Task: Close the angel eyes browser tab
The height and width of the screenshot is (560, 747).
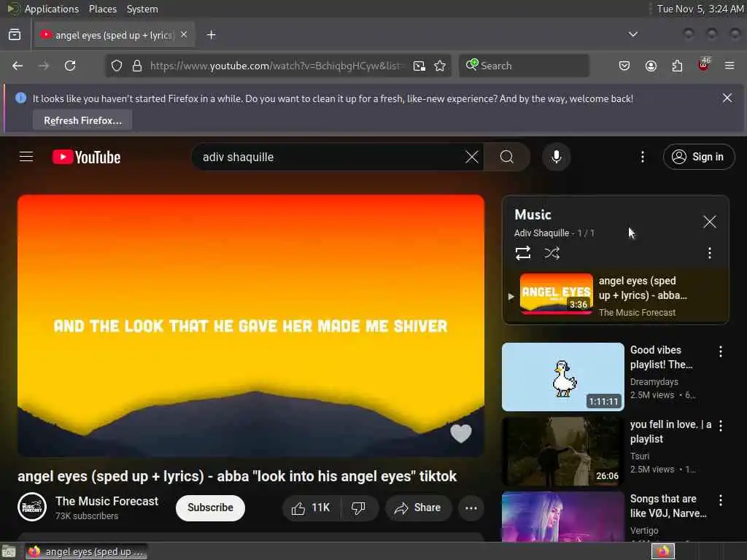Action: coord(184,35)
